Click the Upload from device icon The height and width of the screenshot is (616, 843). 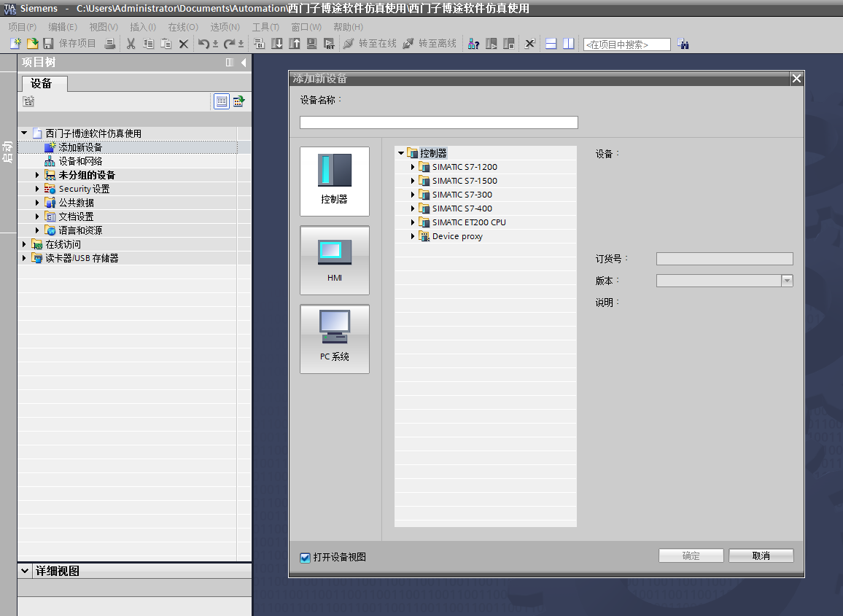(x=295, y=44)
